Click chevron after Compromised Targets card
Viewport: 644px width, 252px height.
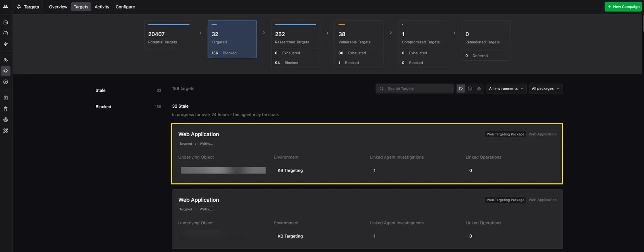point(454,33)
